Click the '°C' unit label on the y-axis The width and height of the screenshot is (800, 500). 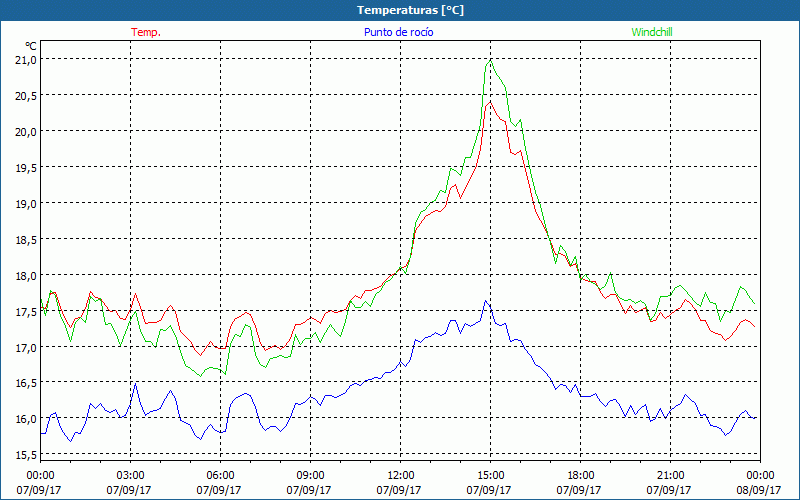31,46
